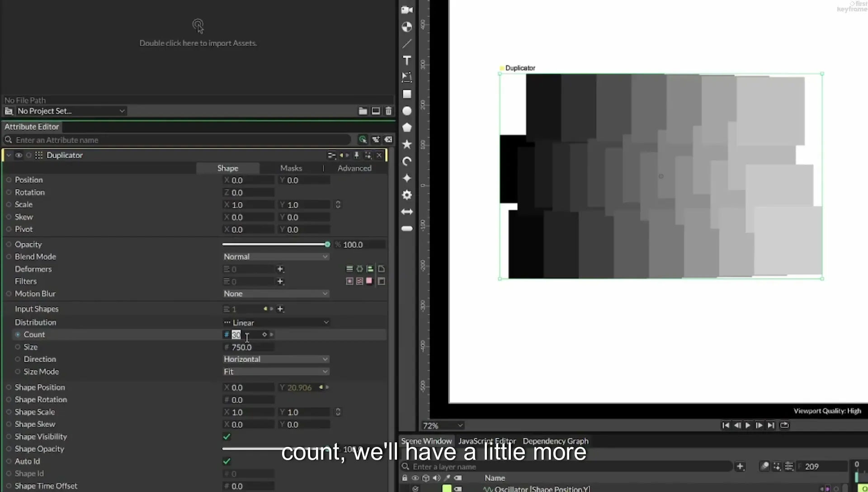
Task: Open the Size Mode Fit dropdown
Action: (x=276, y=371)
